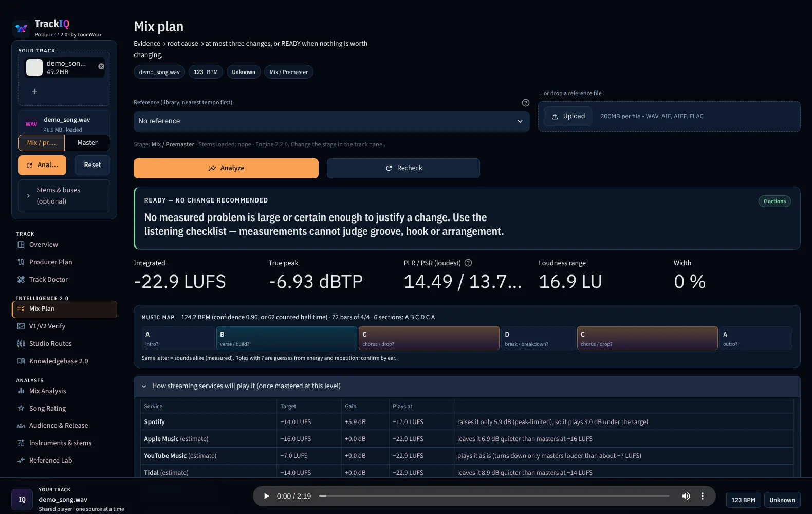The height and width of the screenshot is (514, 812).
Task: Select section A outro
Action: [755, 338]
